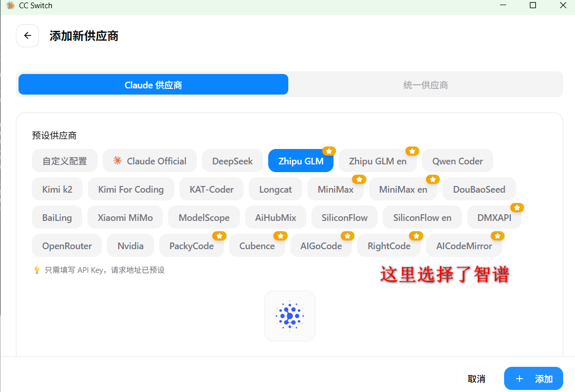Pick the SiliconFlow en preset
This screenshot has width=575, height=392.
tap(422, 217)
